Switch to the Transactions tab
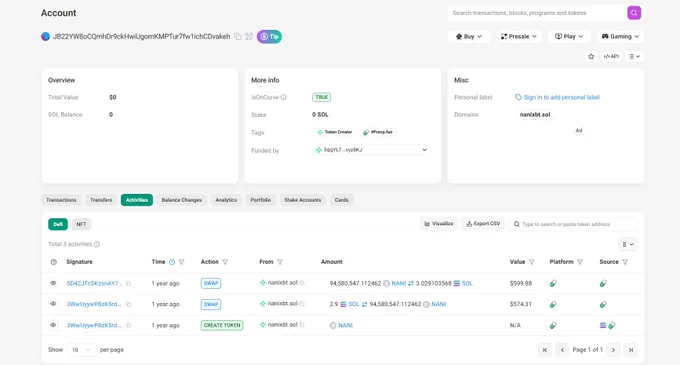This screenshot has width=680, height=365. click(61, 200)
